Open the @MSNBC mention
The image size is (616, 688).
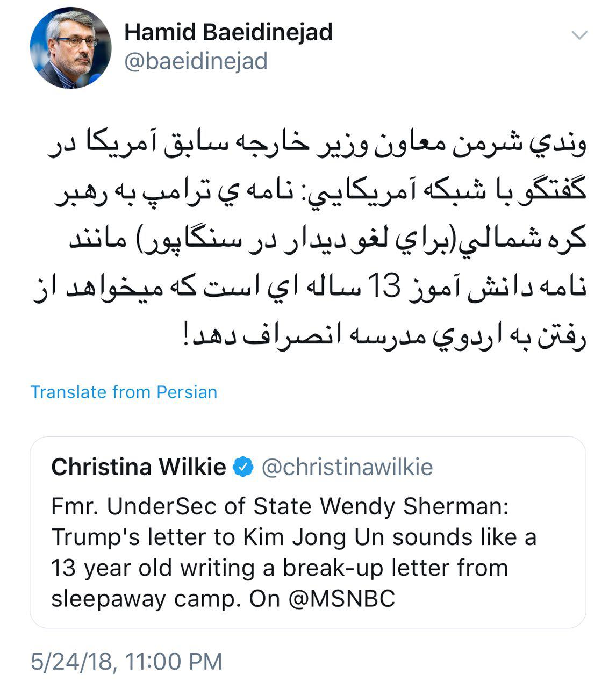pos(342,598)
